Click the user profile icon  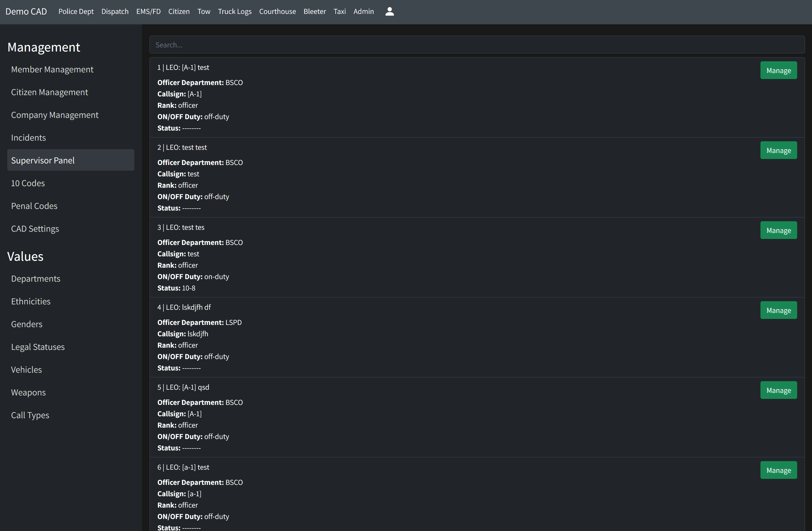(389, 11)
